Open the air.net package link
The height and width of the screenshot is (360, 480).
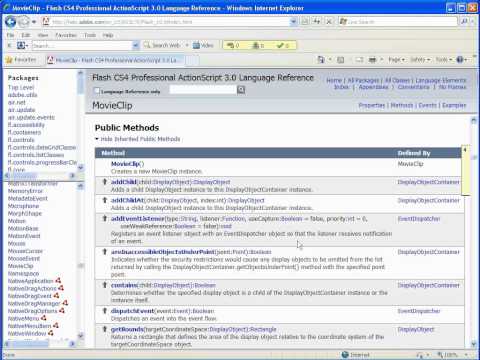click(x=16, y=102)
